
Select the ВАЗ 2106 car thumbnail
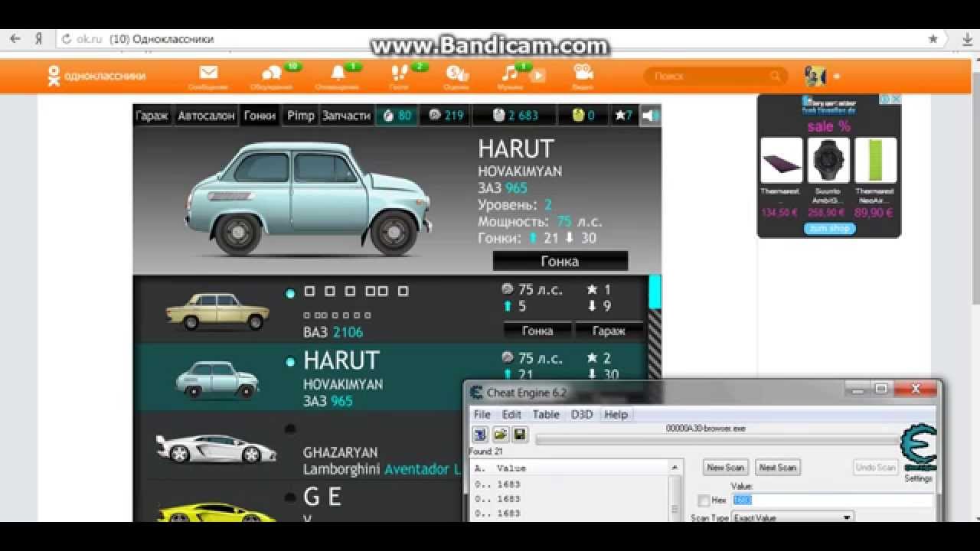click(x=217, y=311)
